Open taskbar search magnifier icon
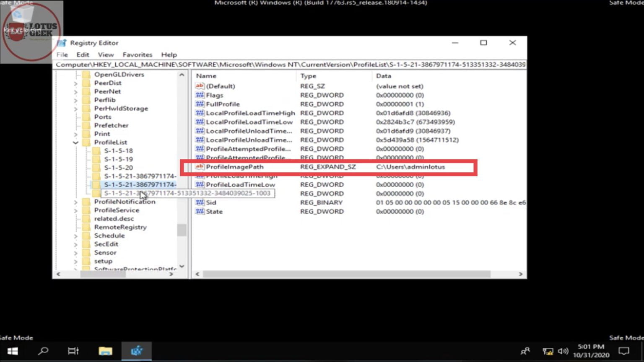Screen dimensions: 644x362 pyautogui.click(x=43, y=351)
